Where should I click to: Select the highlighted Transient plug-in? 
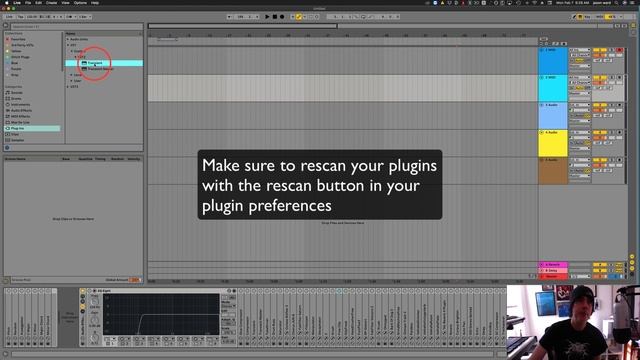point(104,63)
